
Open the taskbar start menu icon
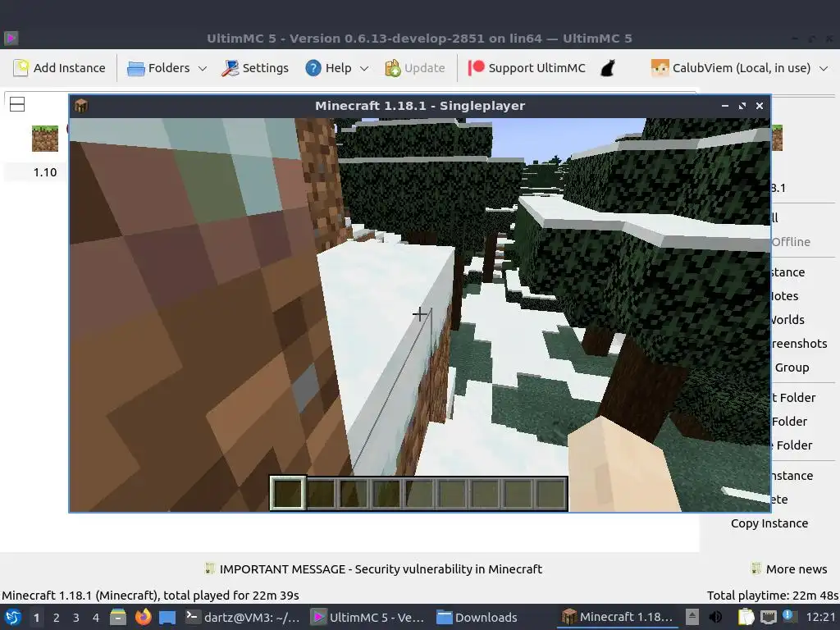[13, 617]
